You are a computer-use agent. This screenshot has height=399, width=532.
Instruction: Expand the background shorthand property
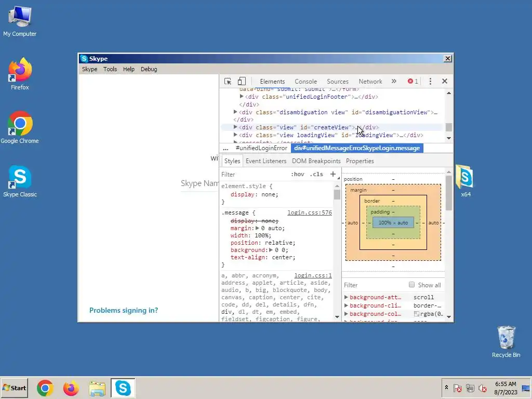271,250
